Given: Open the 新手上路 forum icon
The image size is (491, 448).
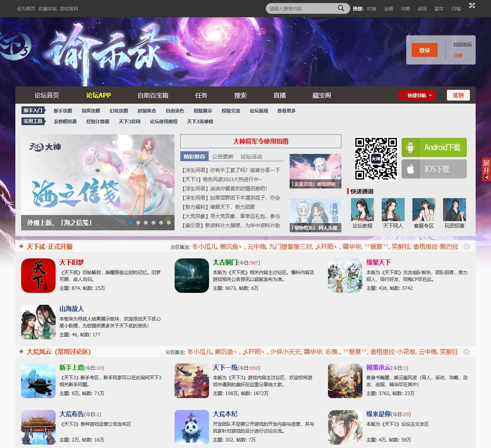Looking at the screenshot, I should coord(38,381).
